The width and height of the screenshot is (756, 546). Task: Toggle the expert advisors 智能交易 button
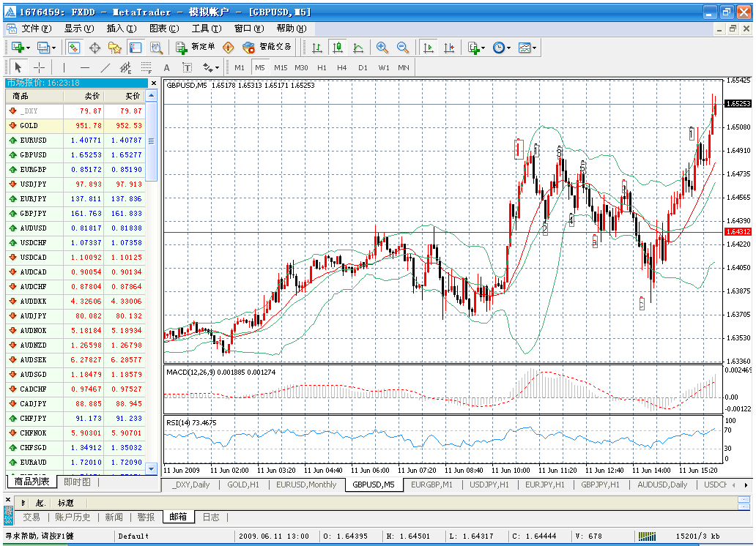point(267,47)
